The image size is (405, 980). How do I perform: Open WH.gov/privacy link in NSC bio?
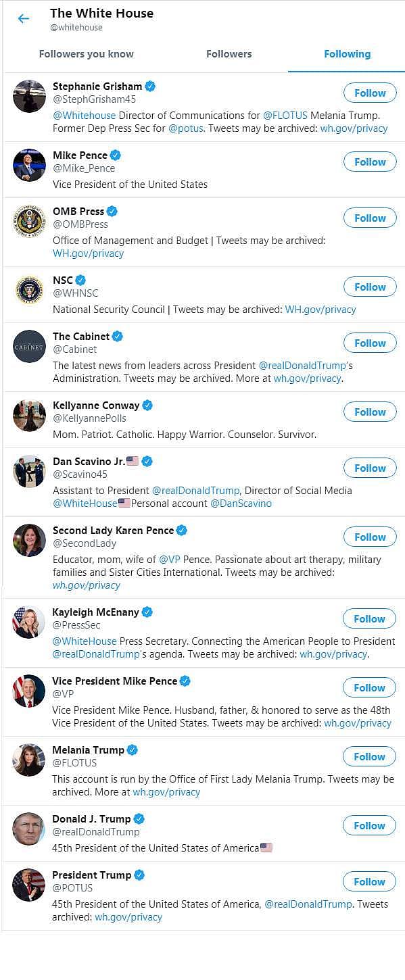coord(320,310)
